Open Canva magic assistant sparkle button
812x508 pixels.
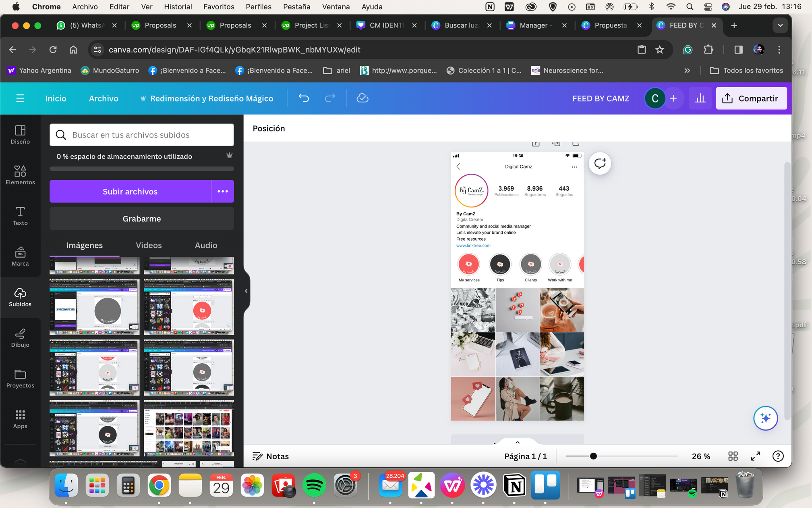coord(765,418)
